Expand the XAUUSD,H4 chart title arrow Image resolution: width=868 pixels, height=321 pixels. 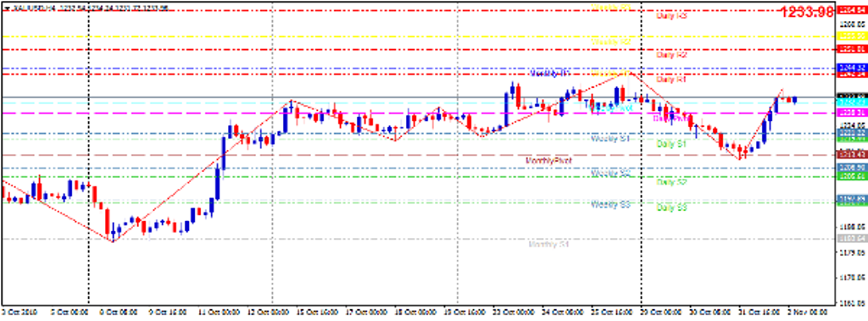pyautogui.click(x=6, y=8)
